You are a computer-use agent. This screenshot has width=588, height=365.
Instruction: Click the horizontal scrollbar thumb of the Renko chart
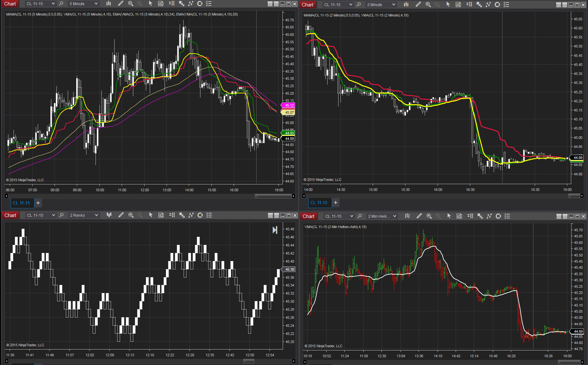(248, 361)
